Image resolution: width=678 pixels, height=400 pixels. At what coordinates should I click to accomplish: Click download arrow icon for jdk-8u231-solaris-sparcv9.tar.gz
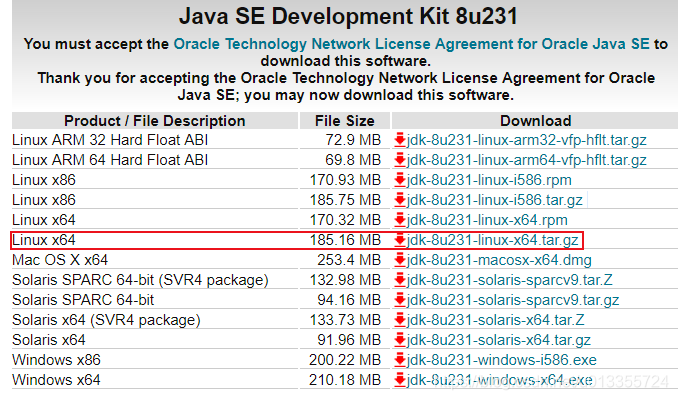(400, 300)
